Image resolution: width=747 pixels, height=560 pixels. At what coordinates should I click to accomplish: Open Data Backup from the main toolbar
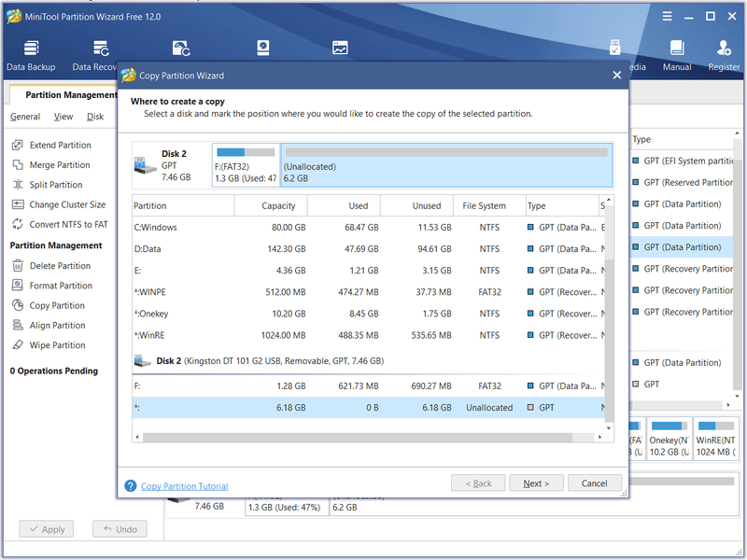coord(31,55)
